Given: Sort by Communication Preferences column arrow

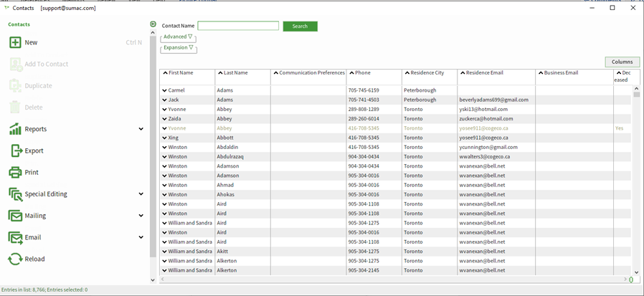Looking at the screenshot, I should [x=275, y=73].
